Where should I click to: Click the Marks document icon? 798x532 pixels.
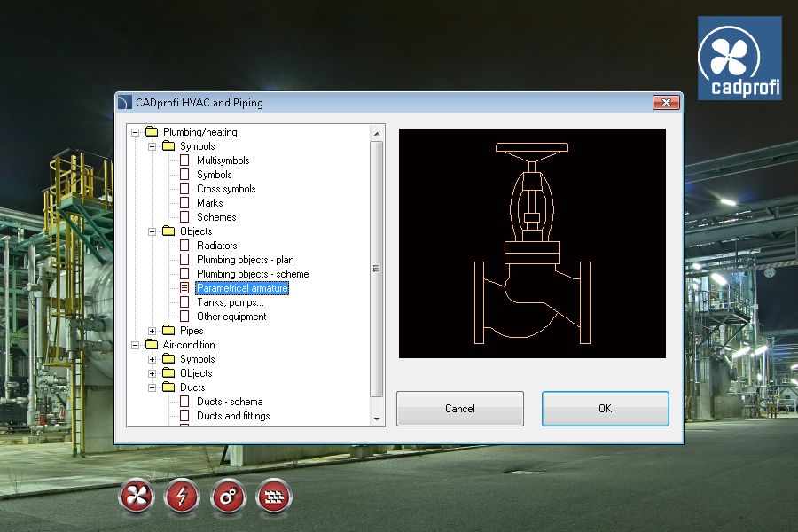point(184,203)
